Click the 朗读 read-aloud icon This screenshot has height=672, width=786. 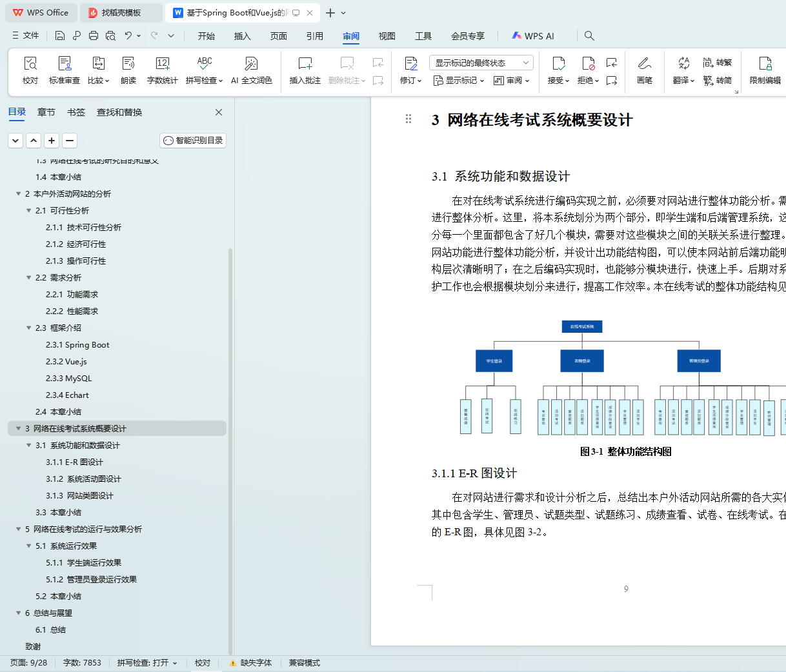pyautogui.click(x=128, y=63)
